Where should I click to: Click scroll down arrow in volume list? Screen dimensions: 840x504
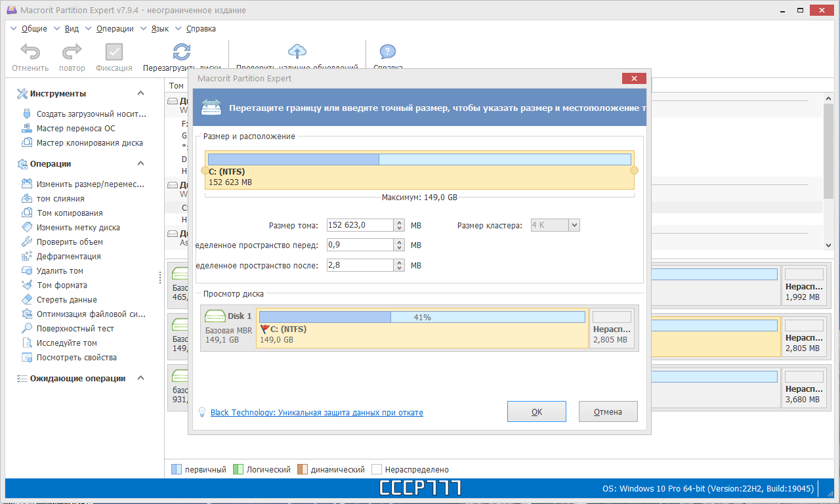pos(828,245)
